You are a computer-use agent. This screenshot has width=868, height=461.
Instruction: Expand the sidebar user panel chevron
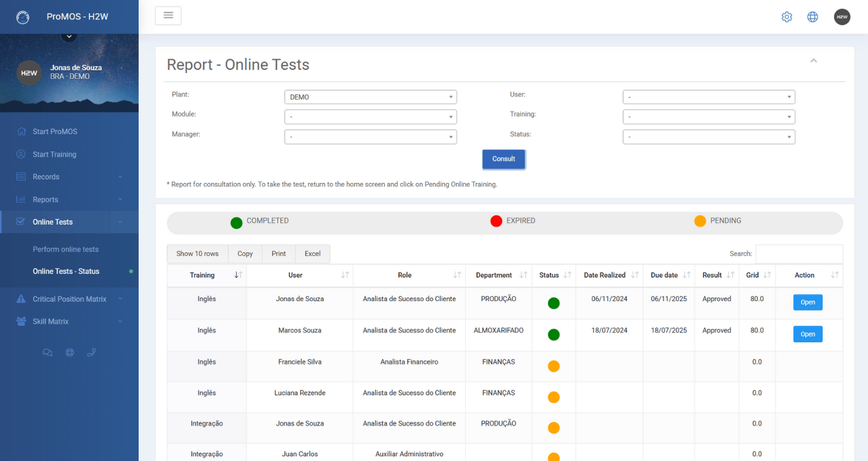coord(69,36)
